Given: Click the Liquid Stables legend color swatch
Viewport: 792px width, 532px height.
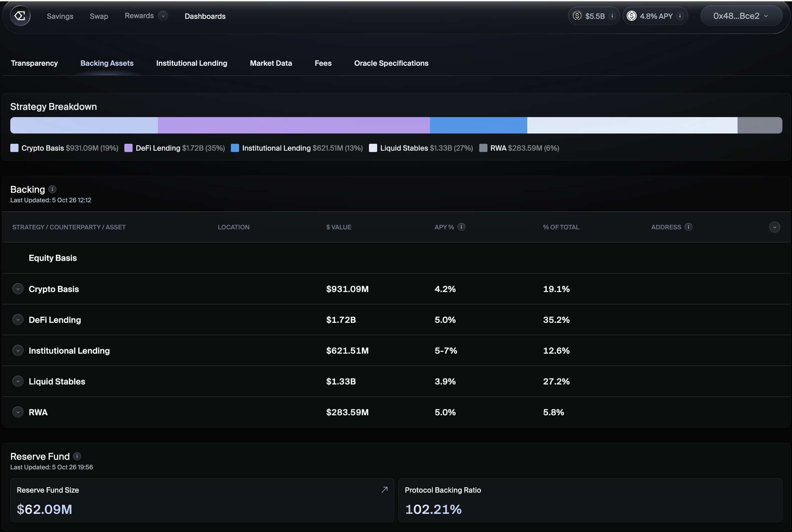Looking at the screenshot, I should (x=373, y=148).
